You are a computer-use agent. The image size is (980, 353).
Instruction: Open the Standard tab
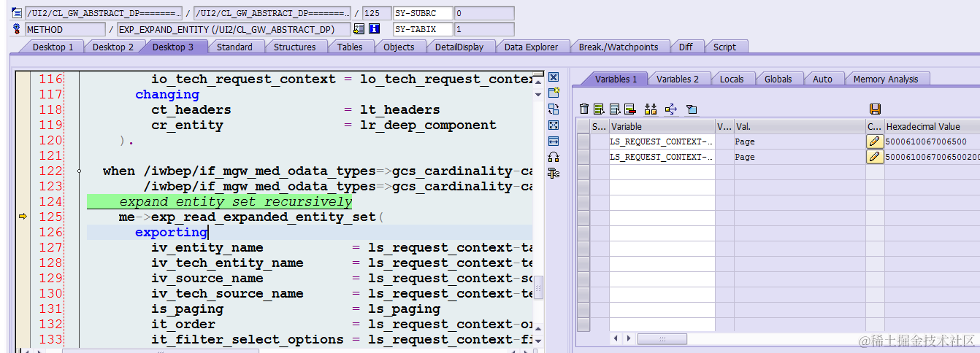[234, 47]
